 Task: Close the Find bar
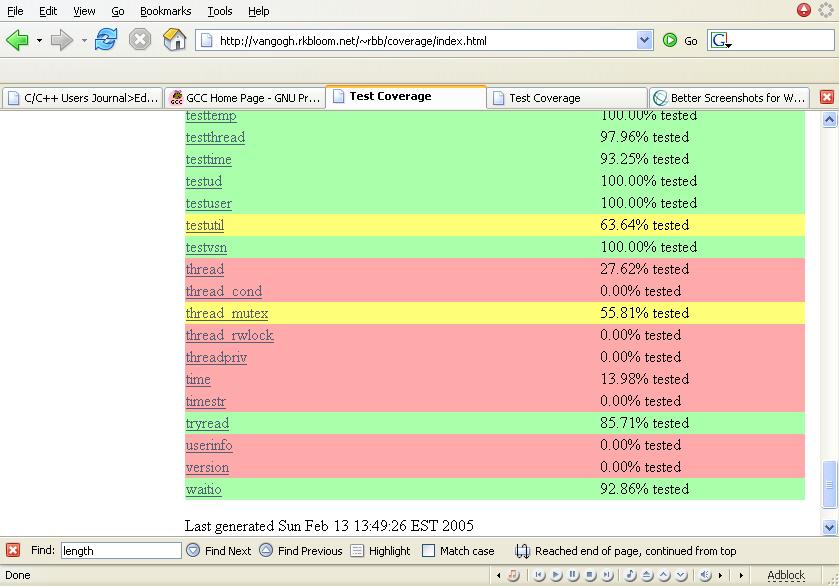[x=13, y=550]
